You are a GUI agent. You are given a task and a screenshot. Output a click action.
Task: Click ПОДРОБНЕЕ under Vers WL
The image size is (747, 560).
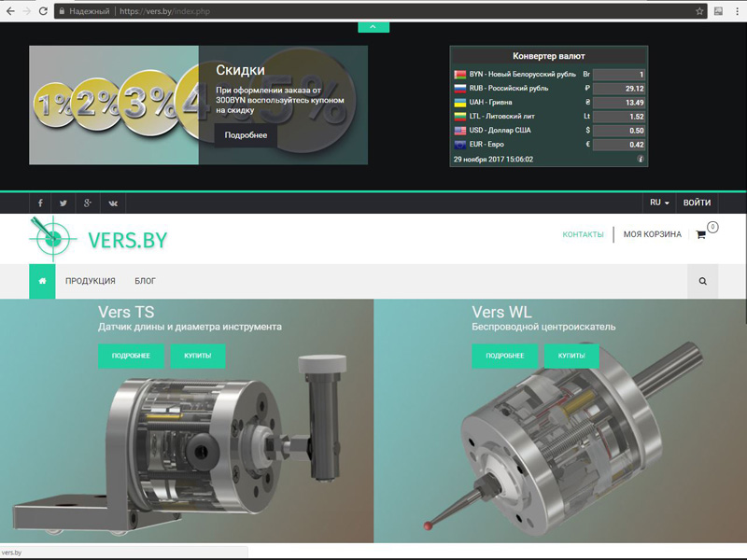[x=505, y=356]
